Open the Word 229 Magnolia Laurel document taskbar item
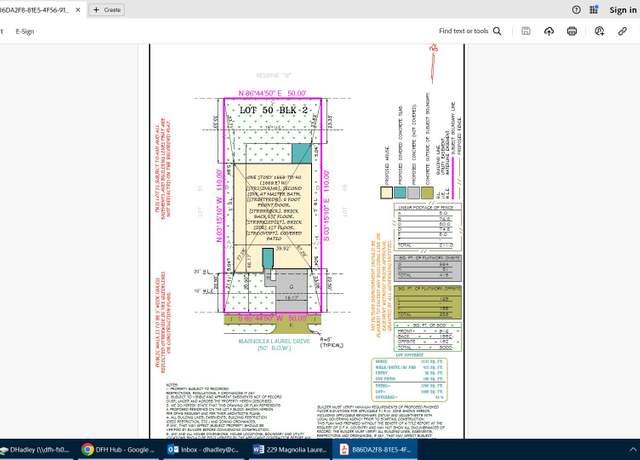 [289, 450]
